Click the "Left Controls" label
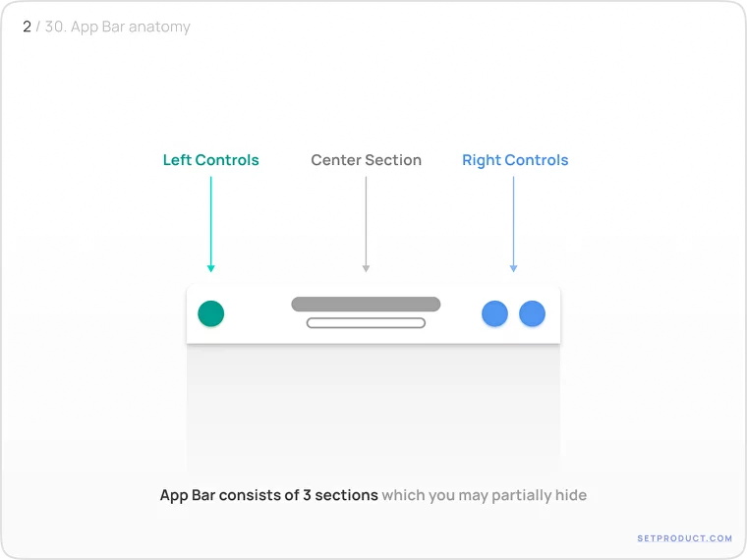The width and height of the screenshot is (747, 560). pyautogui.click(x=210, y=160)
